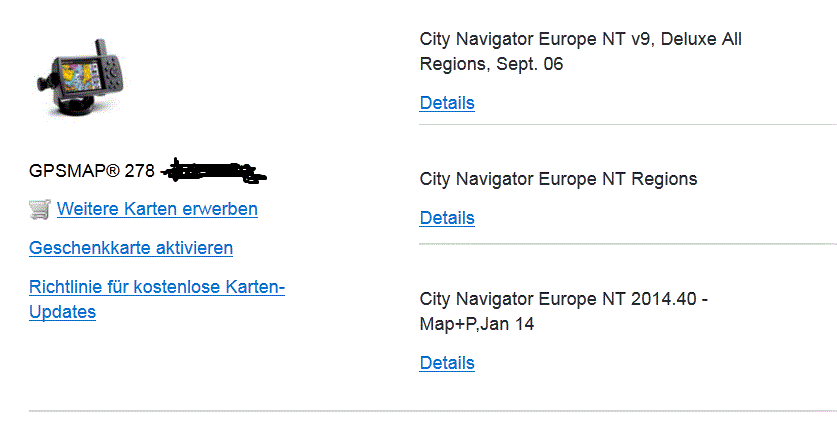Click the blacked-out scribble beside GPSMAP 278

tap(215, 171)
